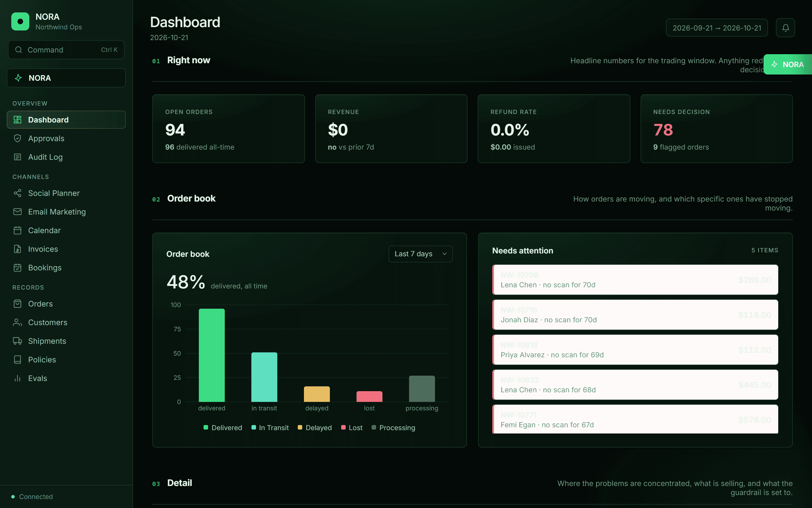Click the Audit Log list icon

click(17, 157)
